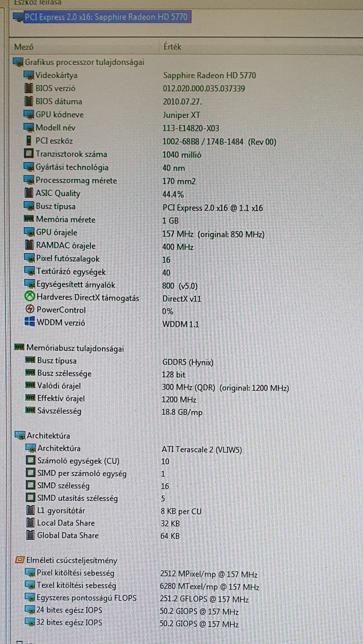Click the chip icon beside RAMDAC órajele
363x644 pixels.
[x=29, y=245]
